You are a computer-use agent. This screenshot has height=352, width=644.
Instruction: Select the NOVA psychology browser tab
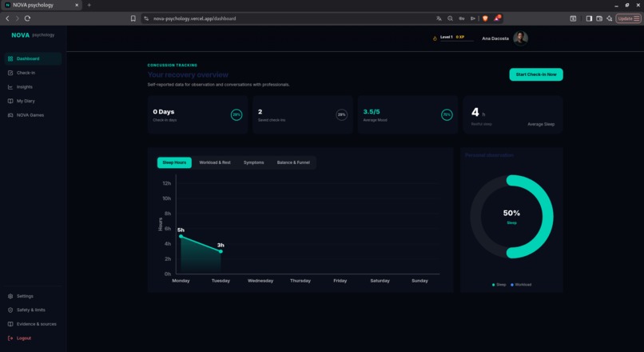41,5
